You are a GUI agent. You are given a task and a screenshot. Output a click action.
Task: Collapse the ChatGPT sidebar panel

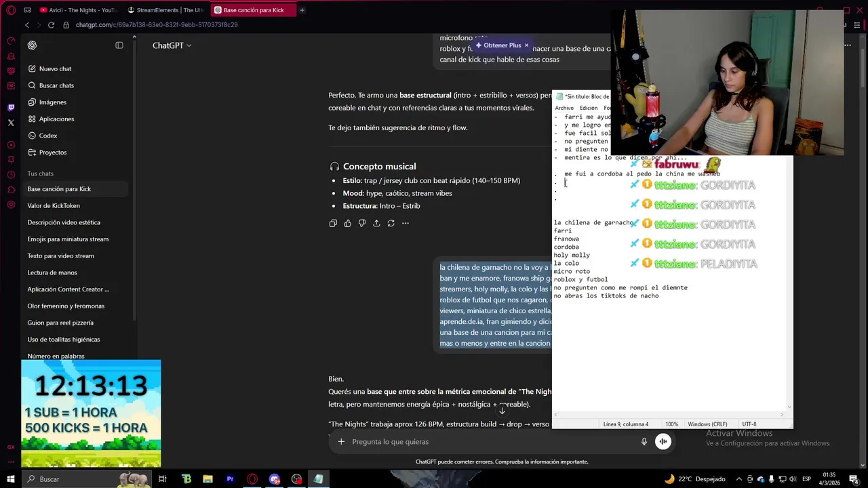click(119, 45)
